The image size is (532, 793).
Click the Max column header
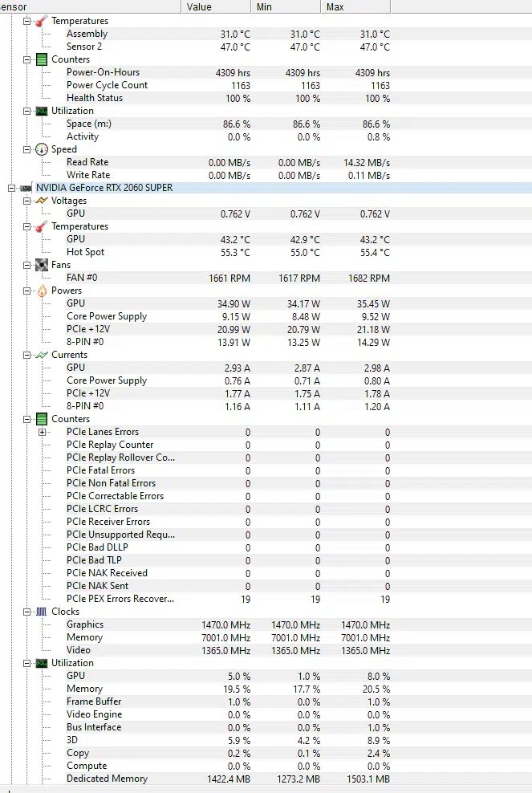pyautogui.click(x=355, y=6)
